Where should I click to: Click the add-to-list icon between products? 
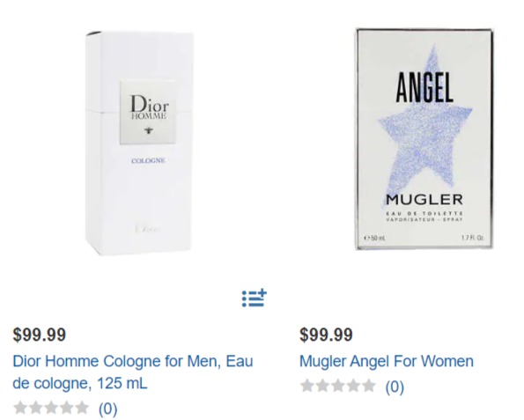pyautogui.click(x=255, y=298)
